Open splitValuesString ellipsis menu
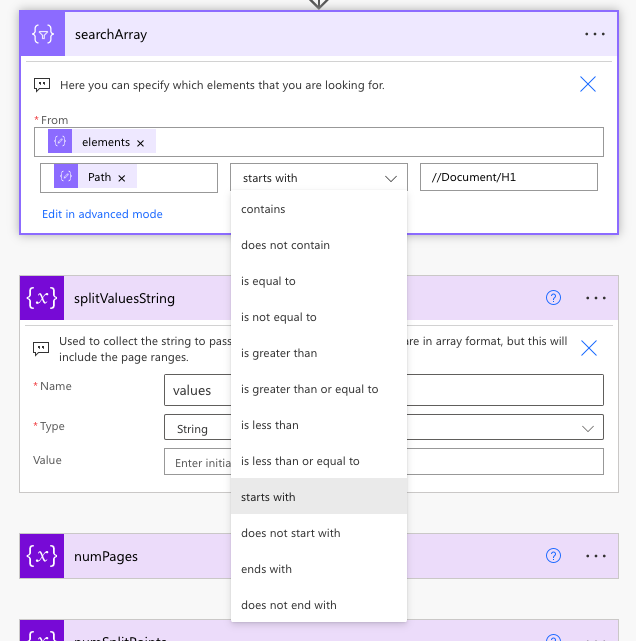The width and height of the screenshot is (636, 641). tap(596, 298)
